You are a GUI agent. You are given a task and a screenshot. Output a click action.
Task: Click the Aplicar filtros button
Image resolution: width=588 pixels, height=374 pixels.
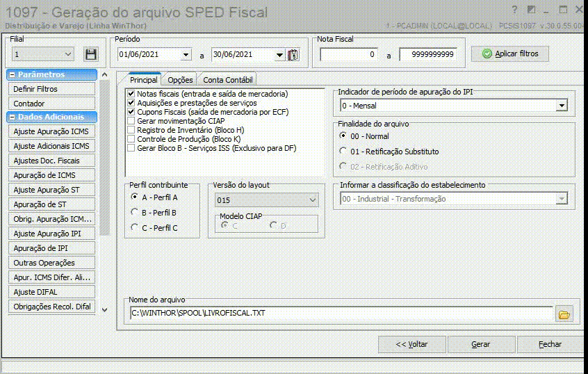click(x=510, y=54)
